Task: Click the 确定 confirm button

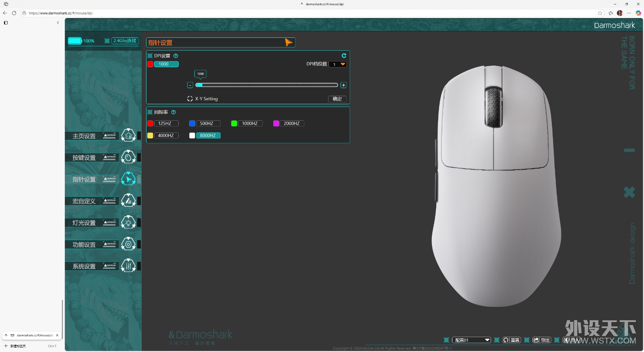Action: (x=337, y=99)
